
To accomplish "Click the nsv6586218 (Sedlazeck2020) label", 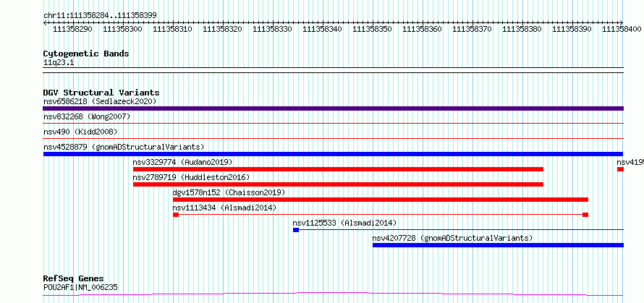I will coord(100,101).
